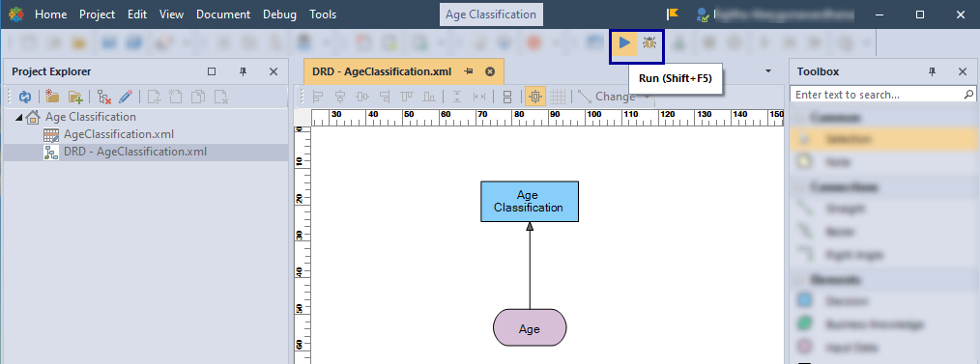The image size is (980, 364).
Task: Close the DRD - AgeClassification.xml tab
Action: 490,71
